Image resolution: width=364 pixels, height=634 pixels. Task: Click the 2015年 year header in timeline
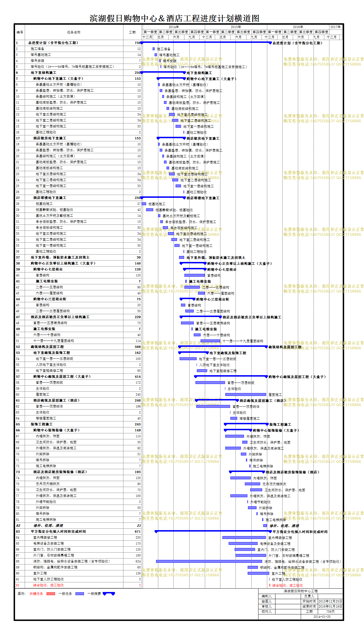[x=236, y=27]
